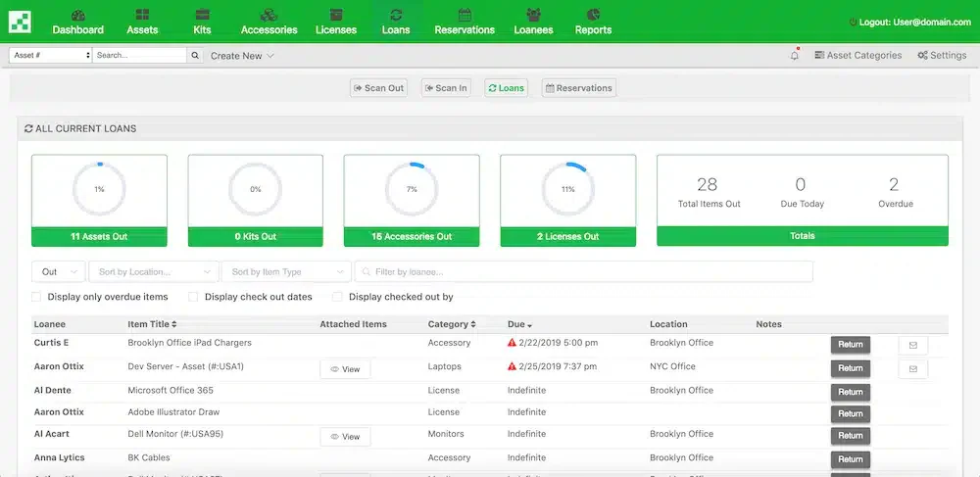This screenshot has width=980, height=477.
Task: Click loanee name Anna Lytics
Action: pos(60,457)
